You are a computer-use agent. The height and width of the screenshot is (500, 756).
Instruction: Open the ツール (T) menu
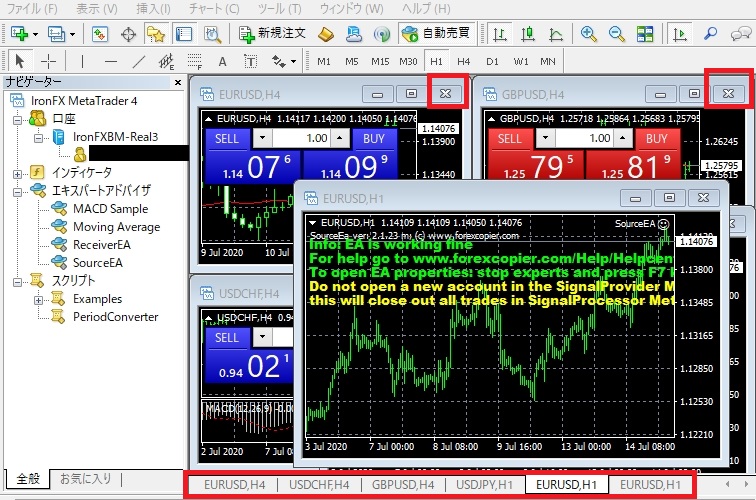(x=279, y=8)
